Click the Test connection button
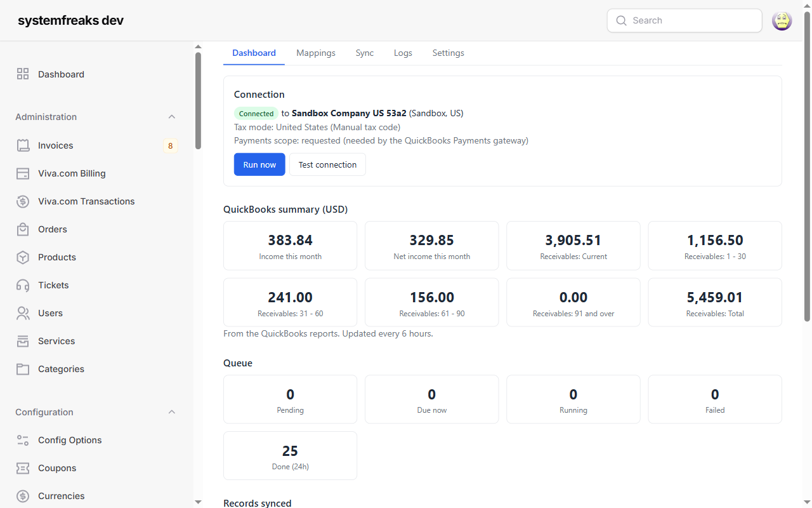Viewport: 812px width, 508px height. pos(327,164)
